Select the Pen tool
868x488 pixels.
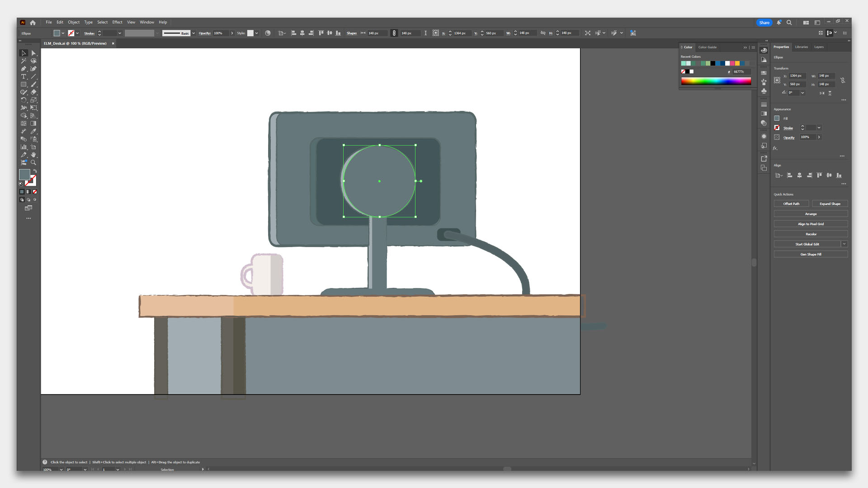point(24,69)
